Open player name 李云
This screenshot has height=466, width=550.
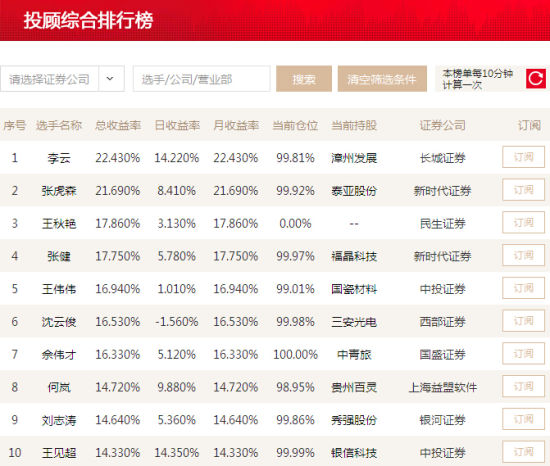click(x=59, y=158)
